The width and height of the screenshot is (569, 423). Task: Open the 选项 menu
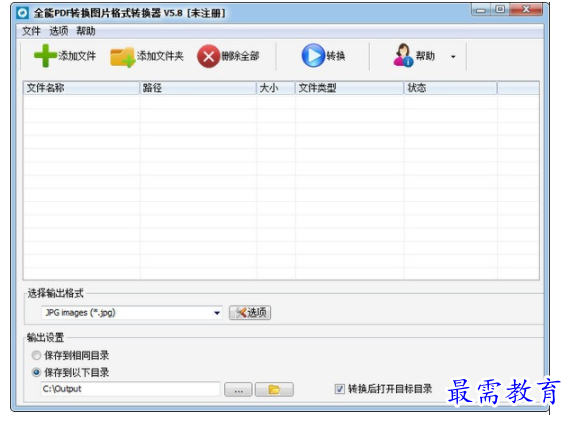coord(58,31)
